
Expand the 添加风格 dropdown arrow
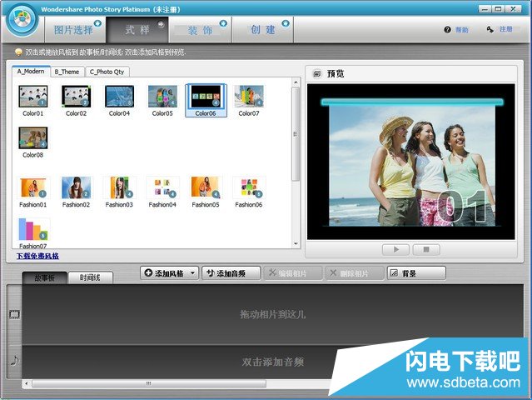(x=193, y=273)
